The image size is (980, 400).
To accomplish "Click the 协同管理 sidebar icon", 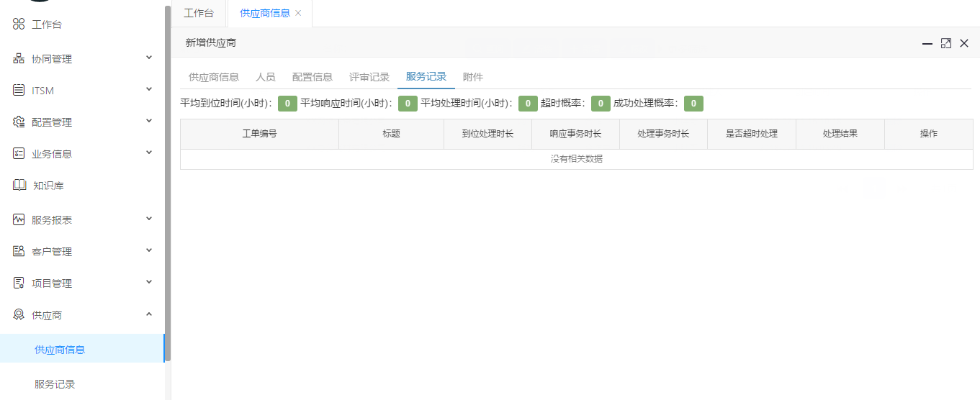I will tap(19, 59).
